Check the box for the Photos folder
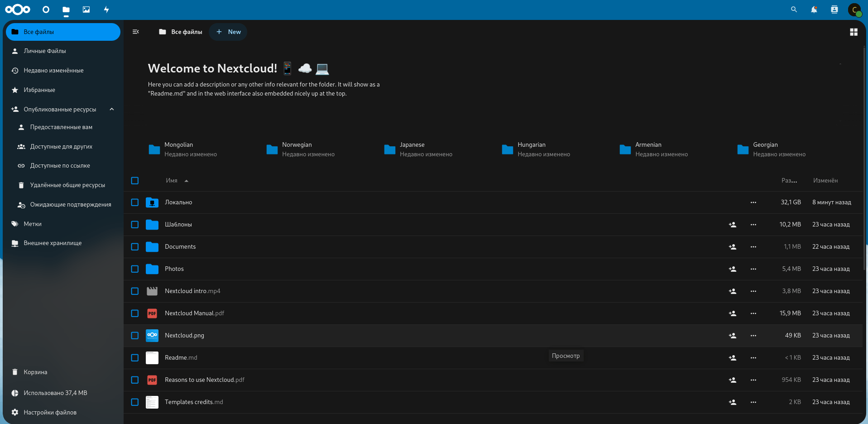The width and height of the screenshot is (868, 424). pyautogui.click(x=135, y=269)
